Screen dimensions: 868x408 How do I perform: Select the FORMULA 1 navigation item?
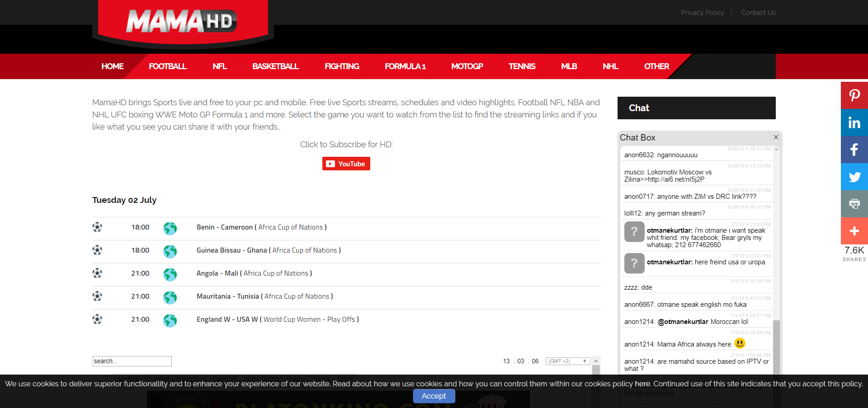[405, 66]
